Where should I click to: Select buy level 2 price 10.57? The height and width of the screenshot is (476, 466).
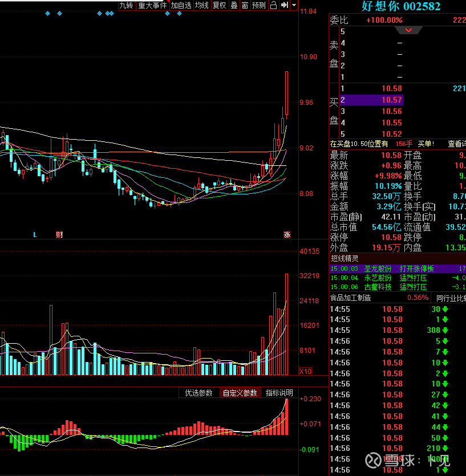371,100
